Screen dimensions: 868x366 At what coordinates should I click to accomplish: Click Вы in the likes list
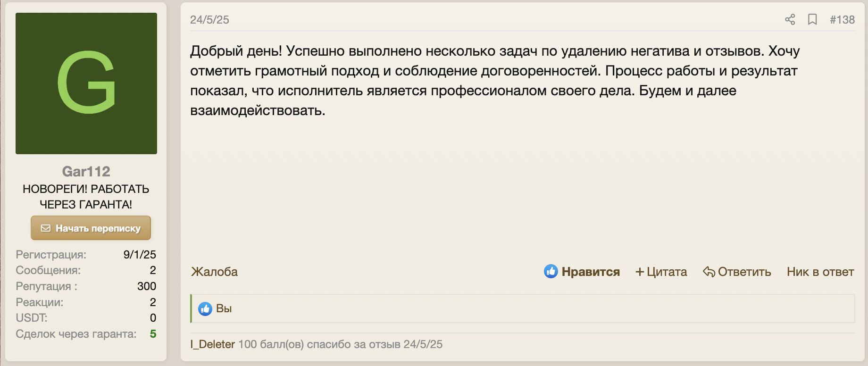[x=224, y=308]
